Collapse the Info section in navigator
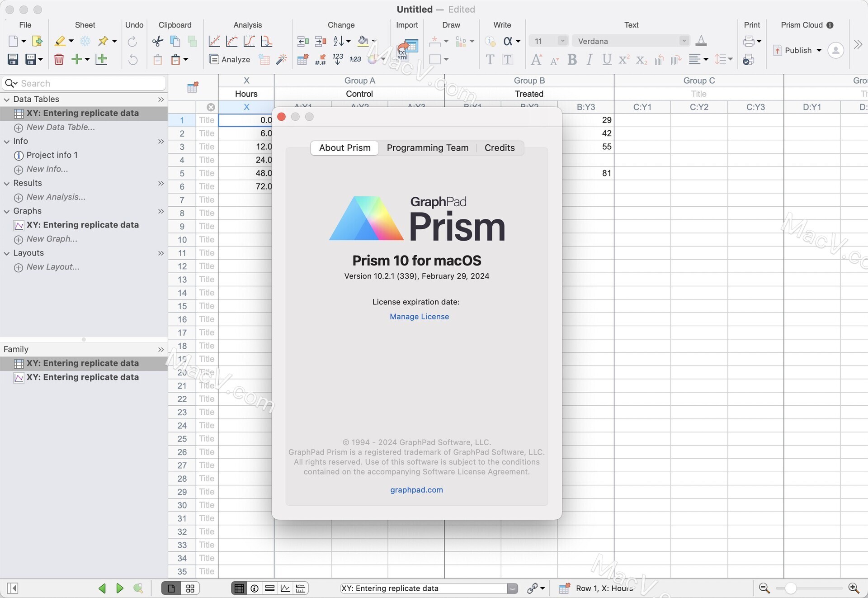The width and height of the screenshot is (868, 598). (7, 141)
